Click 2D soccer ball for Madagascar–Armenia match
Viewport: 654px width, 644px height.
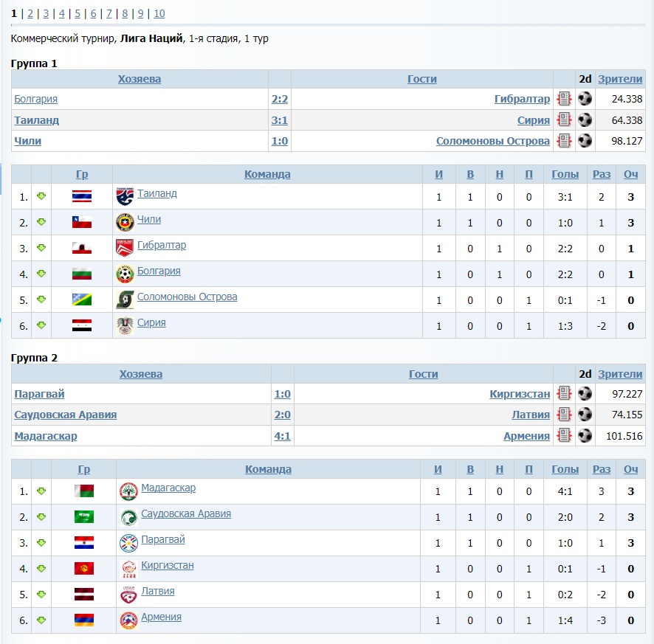[x=585, y=435]
